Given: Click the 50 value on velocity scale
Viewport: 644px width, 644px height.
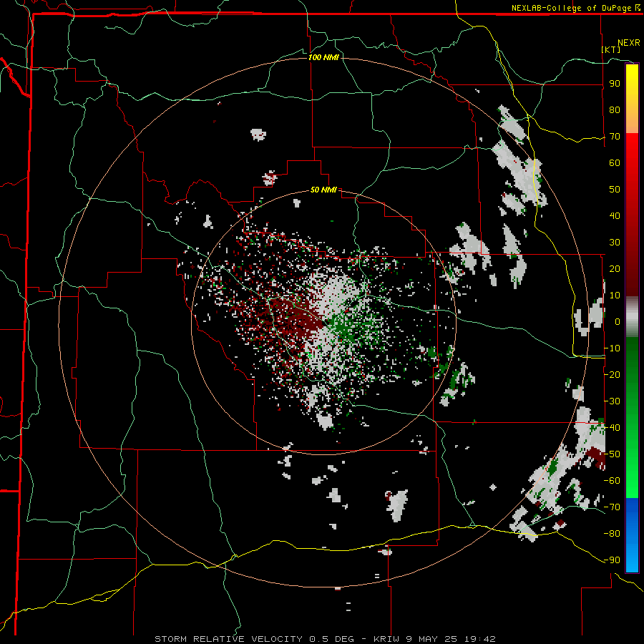Looking at the screenshot, I should [615, 190].
